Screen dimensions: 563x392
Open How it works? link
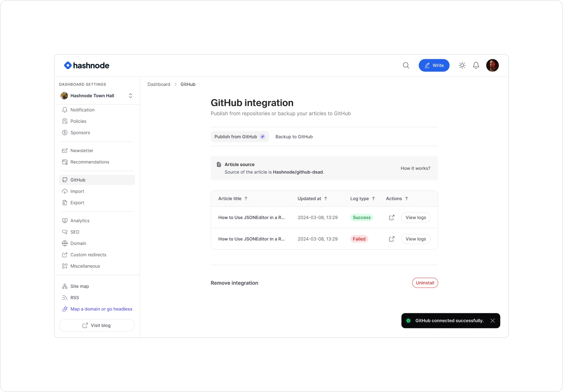coord(415,168)
